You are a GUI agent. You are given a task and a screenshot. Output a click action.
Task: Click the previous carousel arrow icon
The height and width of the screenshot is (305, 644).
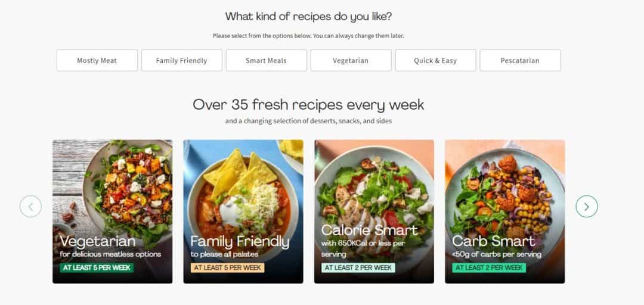tap(31, 207)
